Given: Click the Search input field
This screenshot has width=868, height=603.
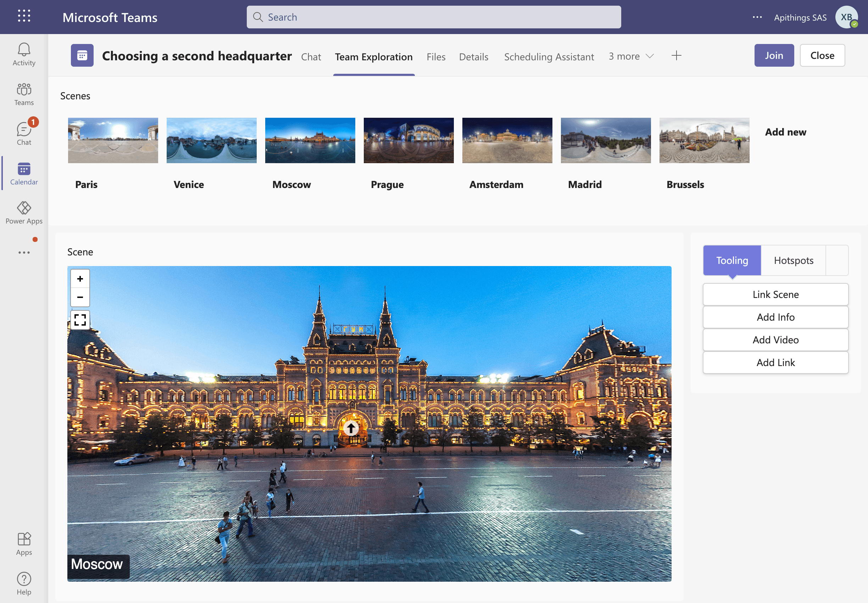Looking at the screenshot, I should pos(434,17).
